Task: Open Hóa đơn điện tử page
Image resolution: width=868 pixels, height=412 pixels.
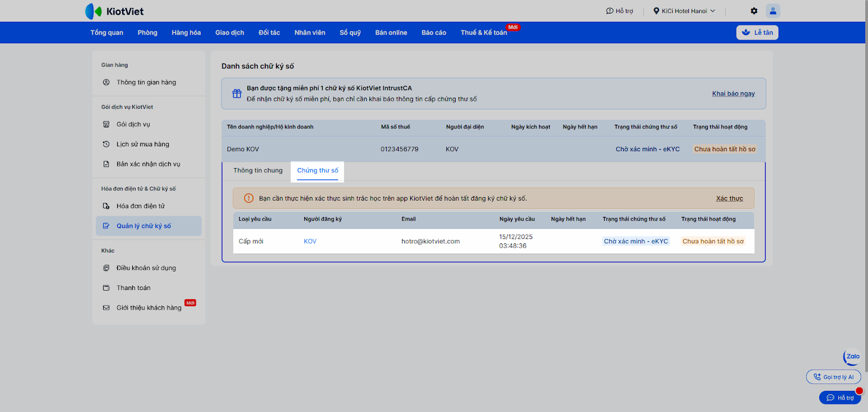Action: point(149,206)
